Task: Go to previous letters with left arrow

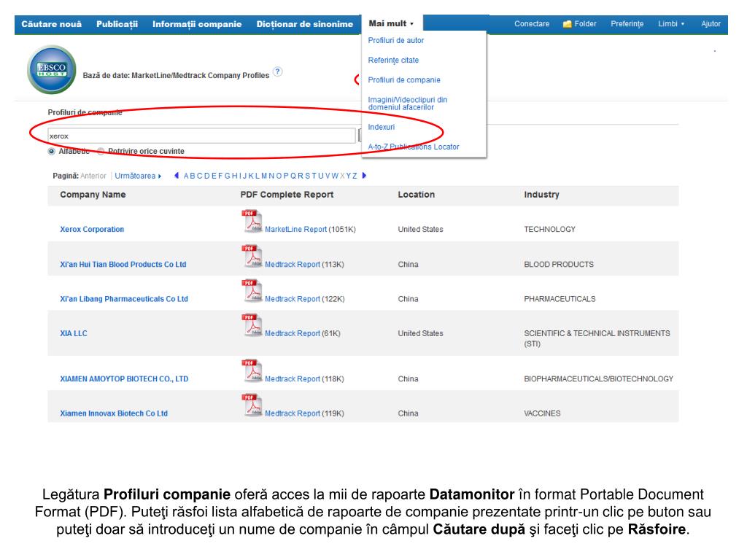Action: (x=177, y=176)
